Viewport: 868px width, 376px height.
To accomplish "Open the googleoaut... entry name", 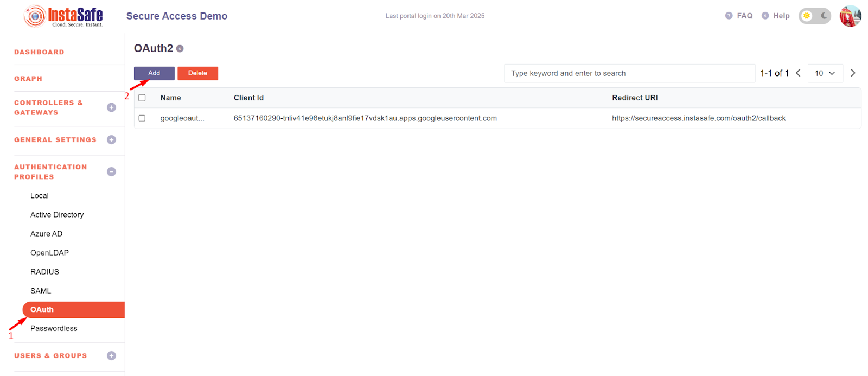I will tap(182, 118).
